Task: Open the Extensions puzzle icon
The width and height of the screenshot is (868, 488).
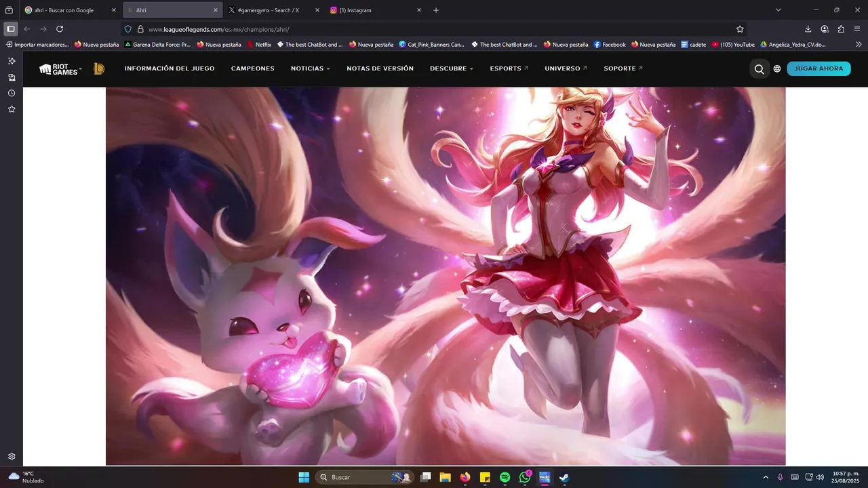Action: (841, 29)
